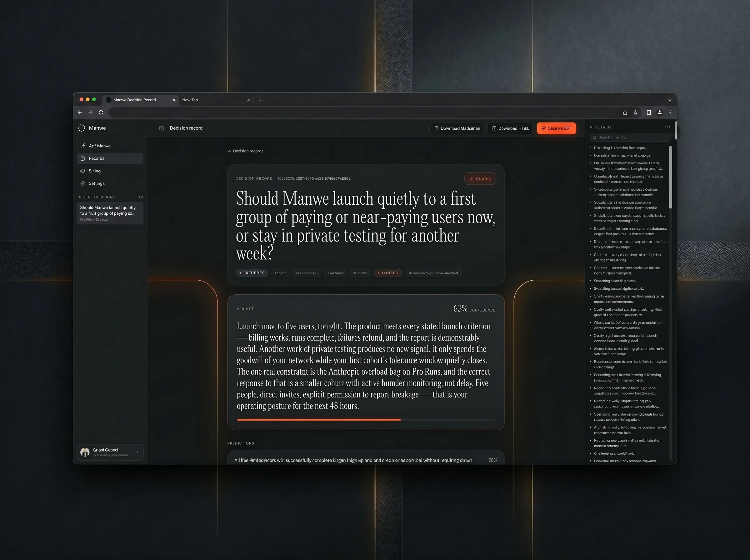Click the Research list scrollbar thumb
The width and height of the screenshot is (750, 560).
pyautogui.click(x=670, y=177)
